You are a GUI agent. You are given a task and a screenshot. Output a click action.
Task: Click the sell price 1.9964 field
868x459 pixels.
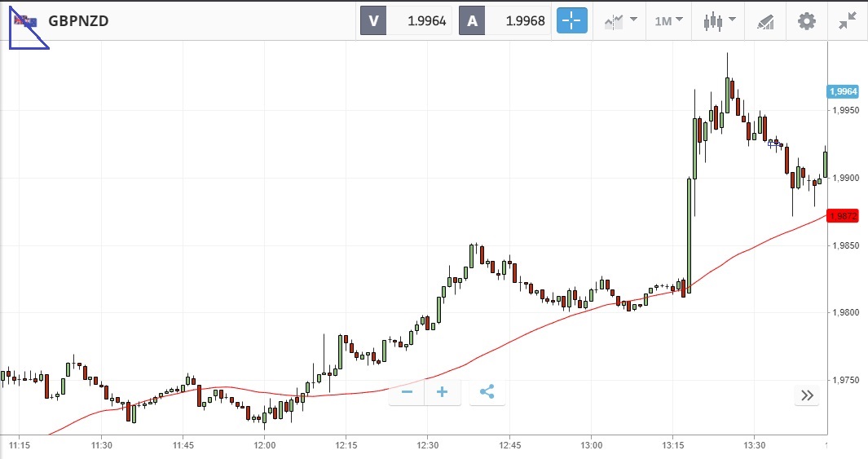coord(420,20)
